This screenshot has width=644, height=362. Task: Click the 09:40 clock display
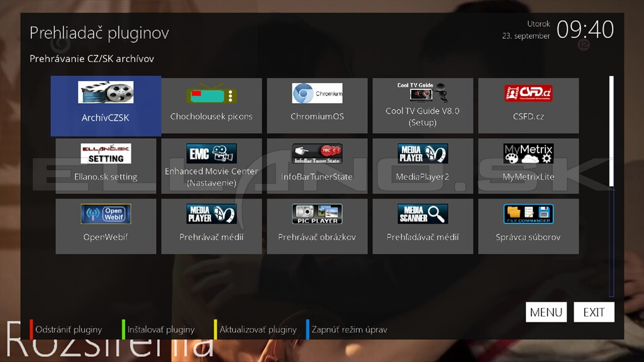coord(586,30)
